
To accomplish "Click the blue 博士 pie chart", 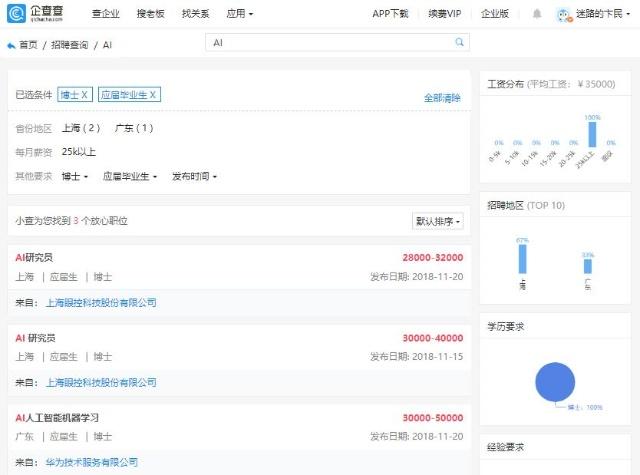I will (555, 382).
